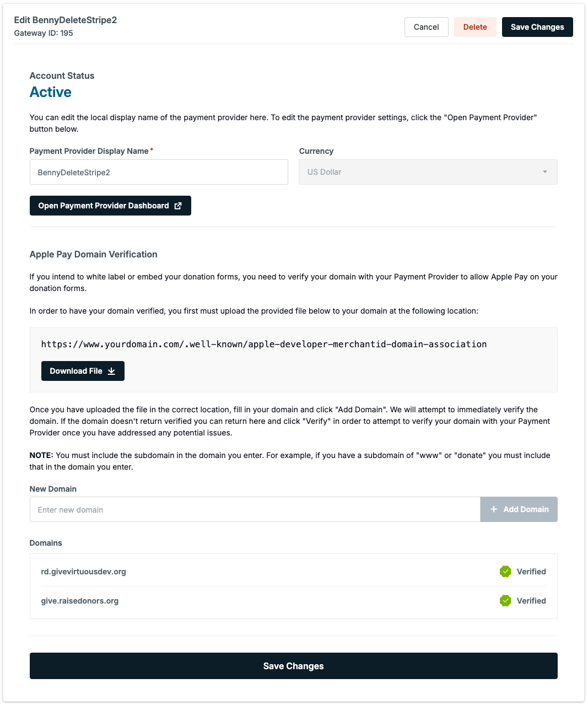Delete the BennyDeleteStripe2 gateway
588x705 pixels.
coord(474,26)
